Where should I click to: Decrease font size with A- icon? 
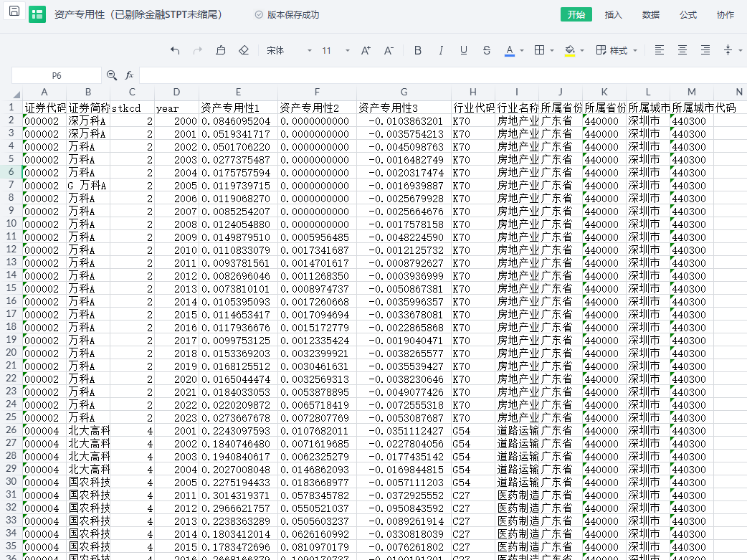[x=389, y=50]
